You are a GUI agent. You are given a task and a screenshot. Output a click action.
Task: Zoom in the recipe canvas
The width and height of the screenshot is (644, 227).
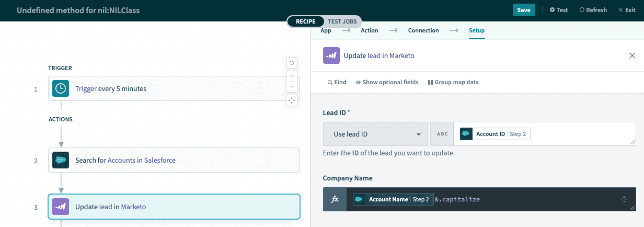[292, 76]
